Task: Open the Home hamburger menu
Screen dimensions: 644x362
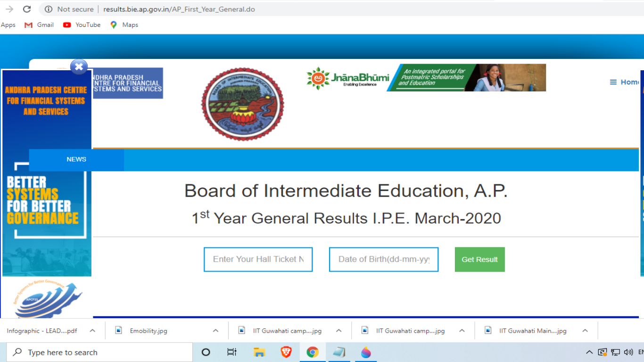Action: 623,82
